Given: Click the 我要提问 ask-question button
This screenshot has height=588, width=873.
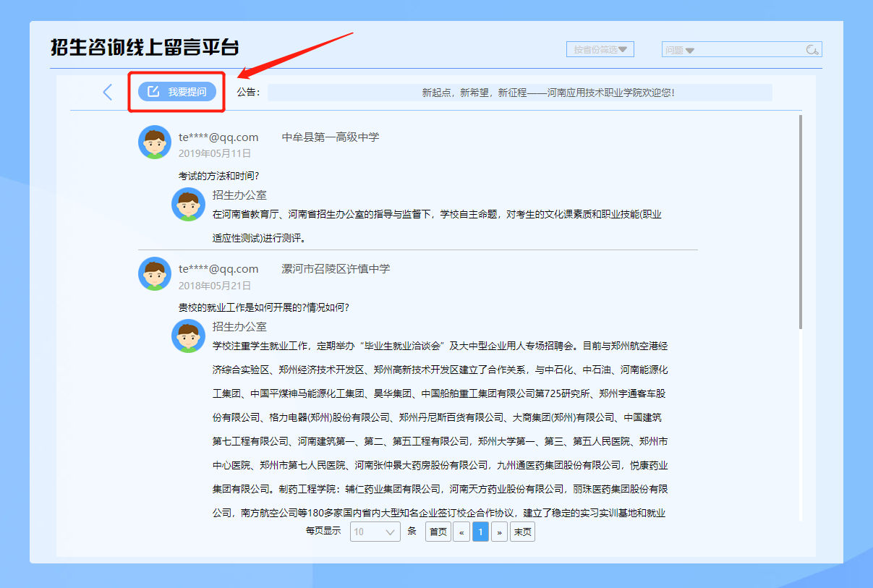Looking at the screenshot, I should 177,92.
